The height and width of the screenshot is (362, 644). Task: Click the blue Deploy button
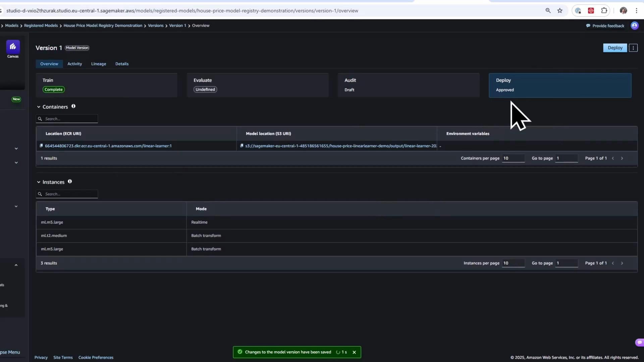pos(615,48)
